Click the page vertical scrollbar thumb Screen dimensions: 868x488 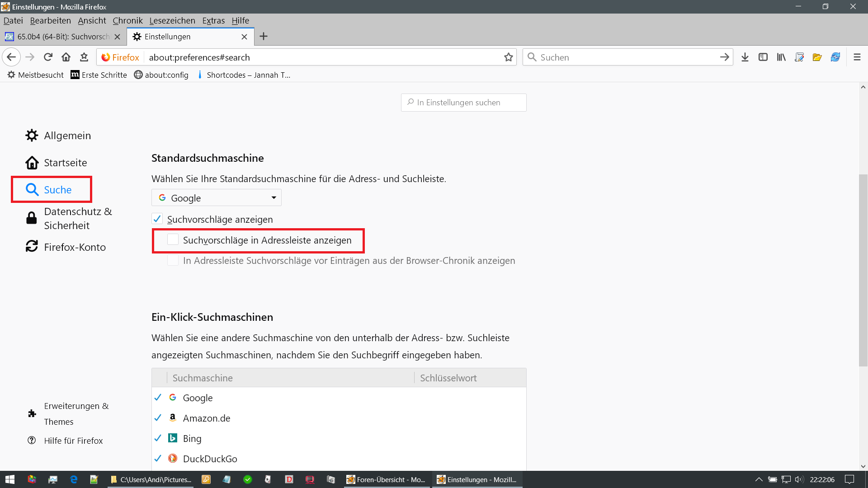tap(863, 271)
